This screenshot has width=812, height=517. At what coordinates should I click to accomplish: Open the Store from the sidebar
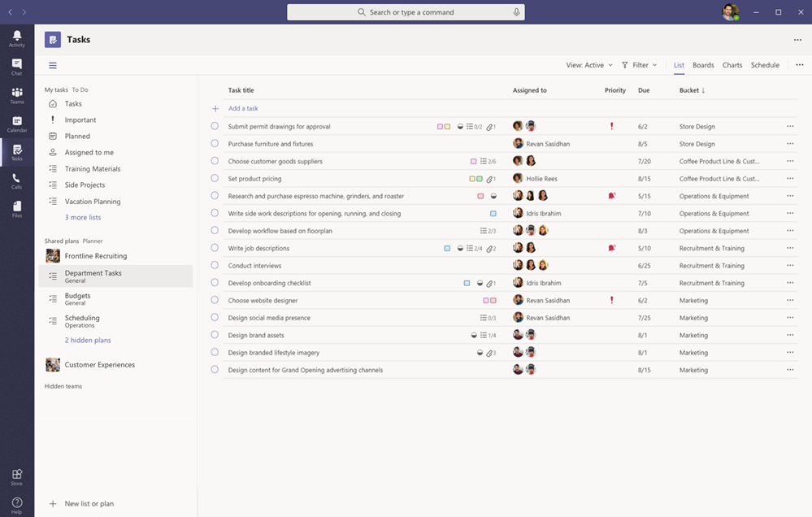click(x=16, y=476)
